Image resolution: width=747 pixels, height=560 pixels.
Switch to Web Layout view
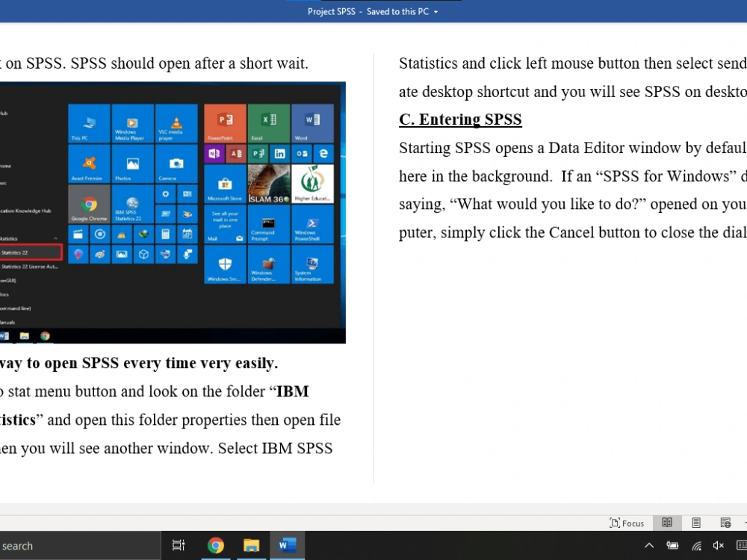click(725, 523)
